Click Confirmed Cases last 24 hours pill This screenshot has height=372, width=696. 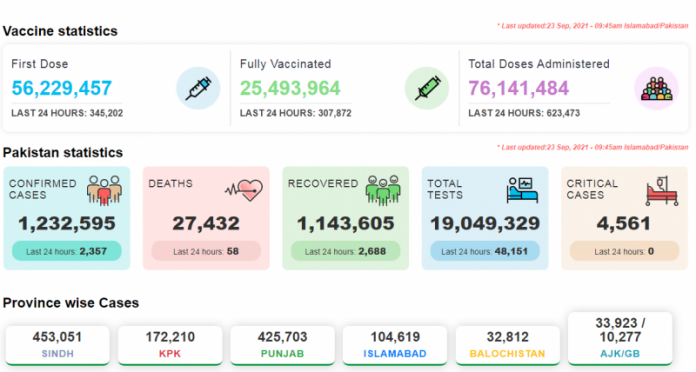click(x=67, y=251)
